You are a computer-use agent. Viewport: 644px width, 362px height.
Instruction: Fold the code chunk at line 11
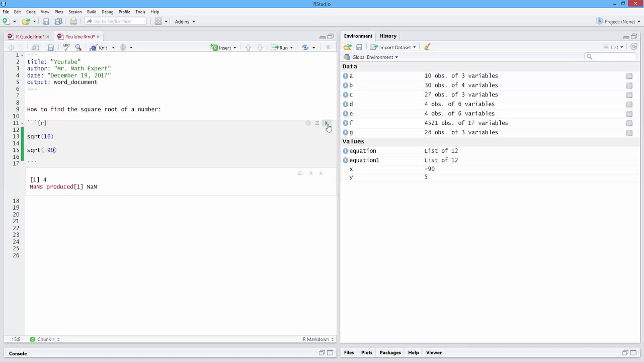(x=23, y=123)
